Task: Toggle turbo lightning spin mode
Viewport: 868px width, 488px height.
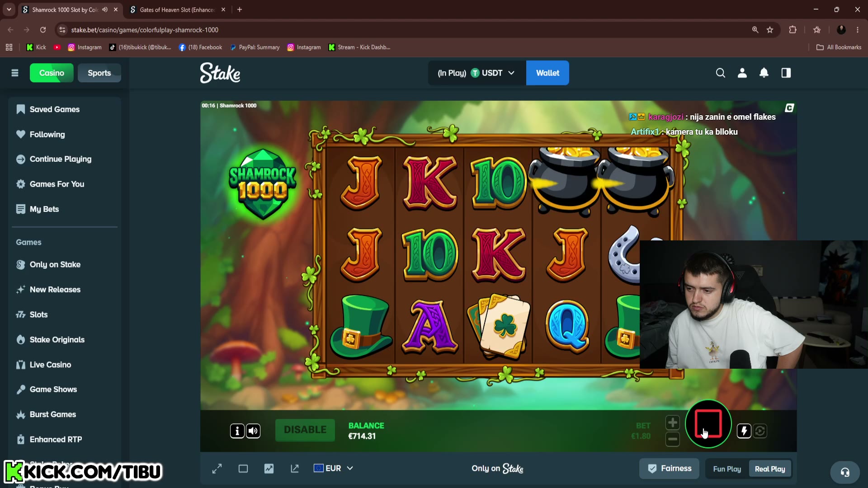Action: (x=744, y=431)
